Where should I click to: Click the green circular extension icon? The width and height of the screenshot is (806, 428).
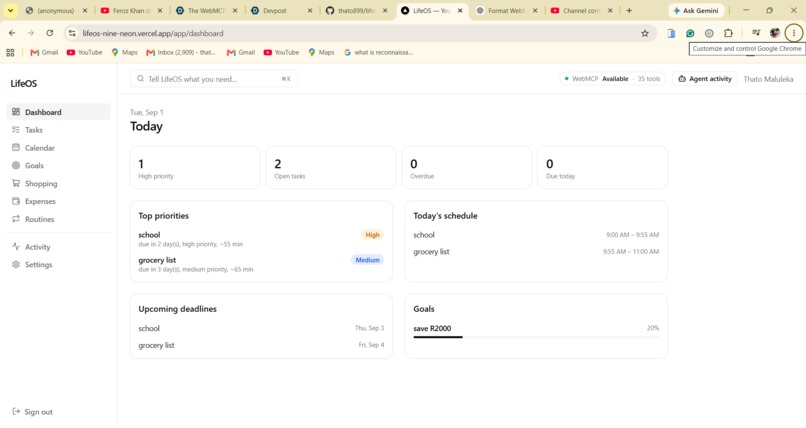[690, 33]
